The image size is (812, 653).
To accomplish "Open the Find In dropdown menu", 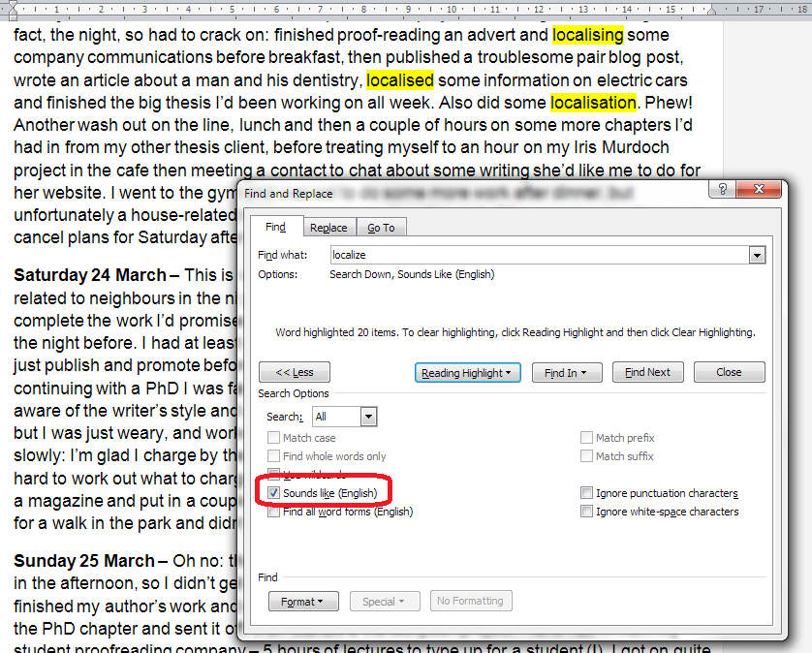I will pyautogui.click(x=566, y=372).
